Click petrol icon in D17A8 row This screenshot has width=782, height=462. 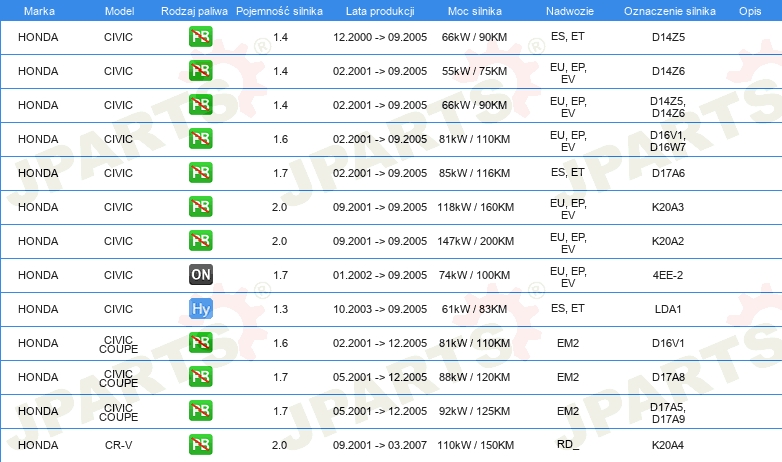click(200, 376)
